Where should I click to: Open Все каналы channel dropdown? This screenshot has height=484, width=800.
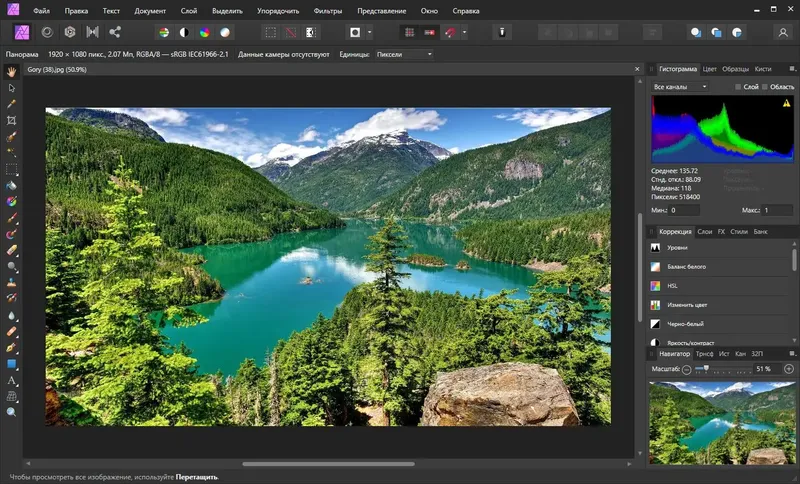(x=680, y=87)
